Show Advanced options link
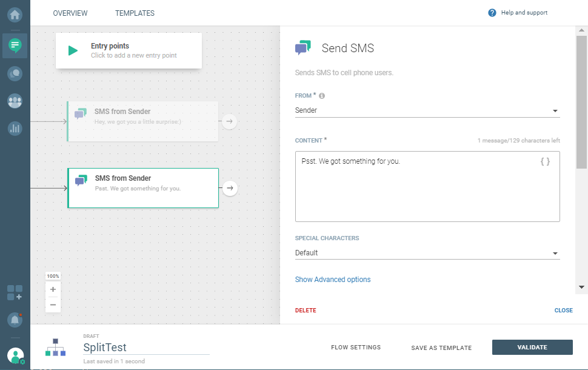Image resolution: width=588 pixels, height=370 pixels. point(333,280)
